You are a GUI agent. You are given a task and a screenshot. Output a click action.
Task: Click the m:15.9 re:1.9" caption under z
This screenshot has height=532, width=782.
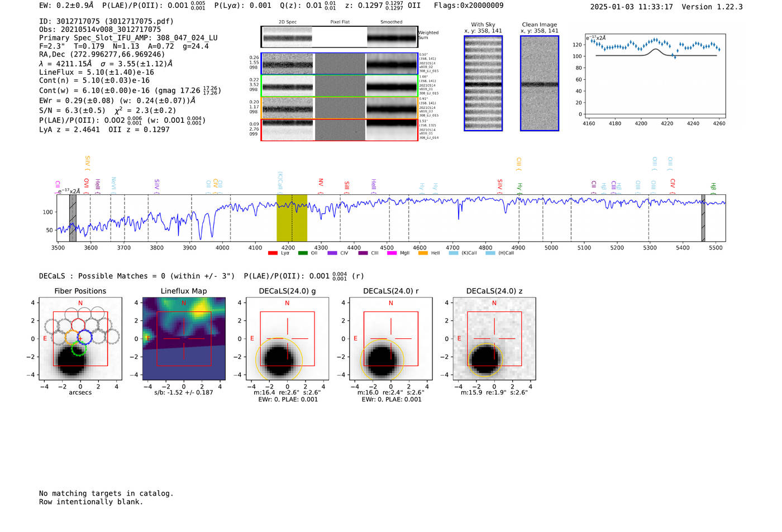(x=494, y=392)
